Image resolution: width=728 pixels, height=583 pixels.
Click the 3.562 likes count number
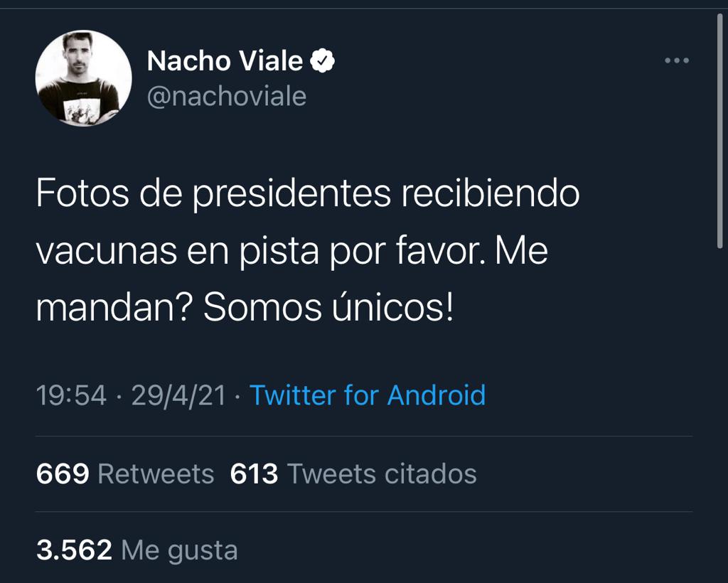(74, 550)
